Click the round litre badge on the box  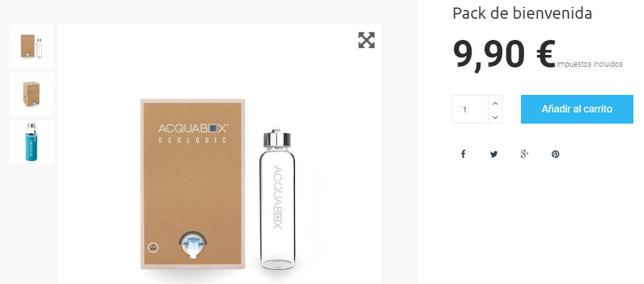(153, 248)
